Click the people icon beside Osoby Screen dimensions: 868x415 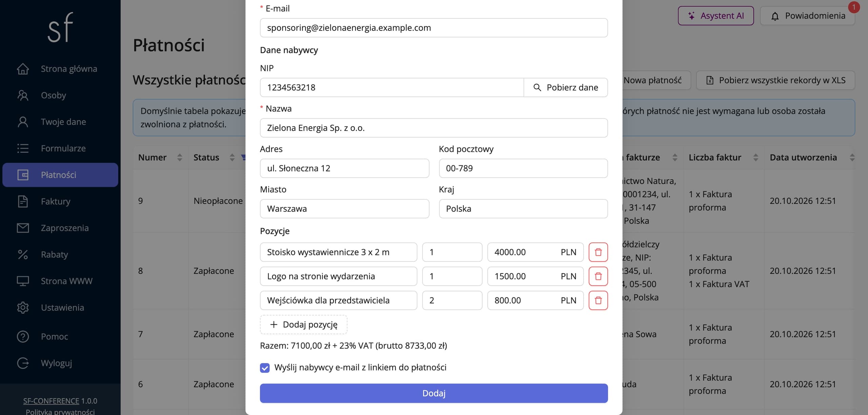[23, 95]
